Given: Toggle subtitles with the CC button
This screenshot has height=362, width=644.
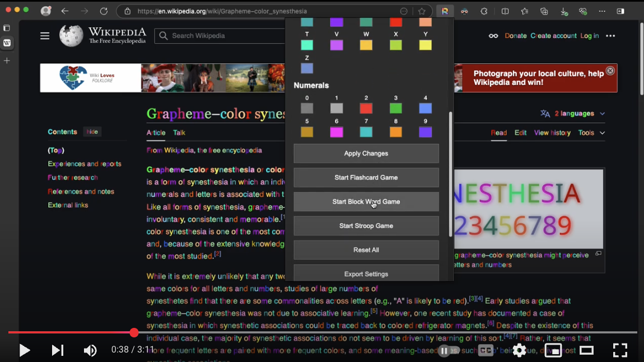Looking at the screenshot, I should (x=485, y=350).
